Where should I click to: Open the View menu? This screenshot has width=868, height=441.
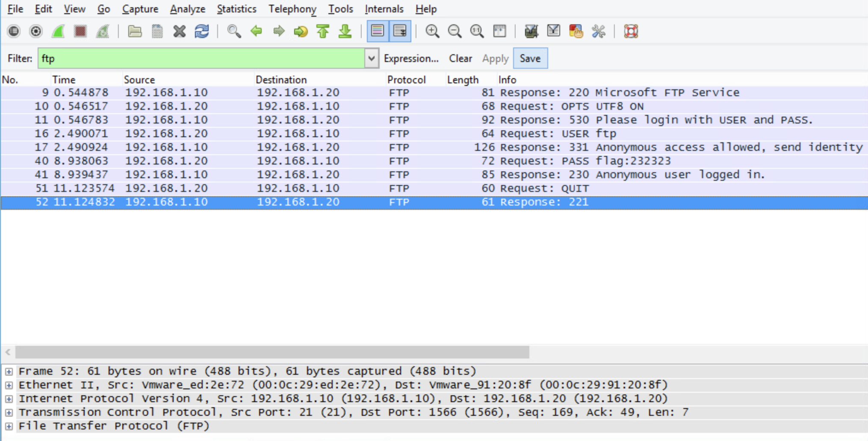(x=74, y=9)
